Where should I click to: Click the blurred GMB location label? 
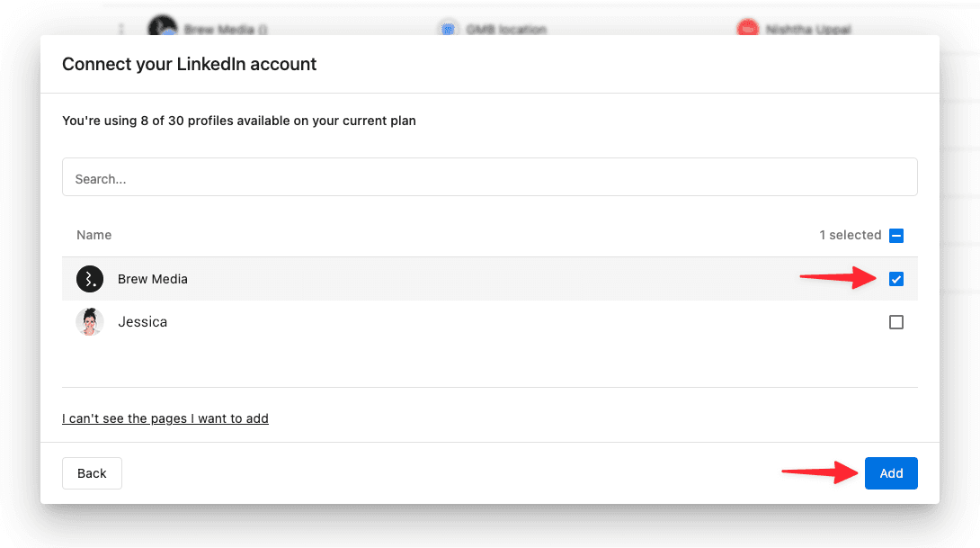tap(506, 30)
